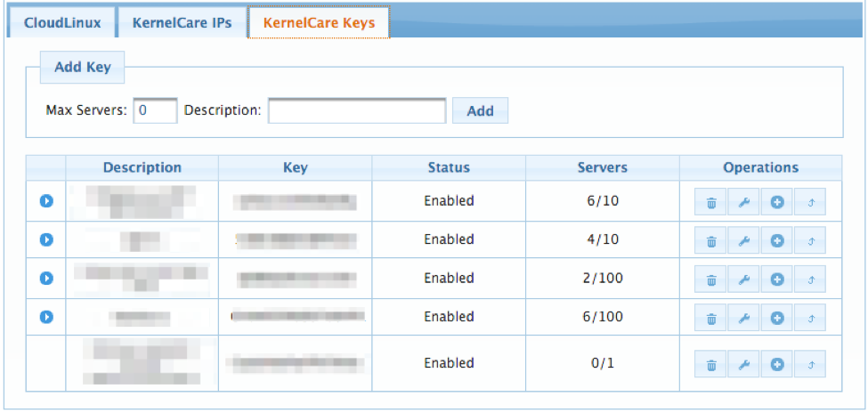Click the Description column header

[x=142, y=167]
